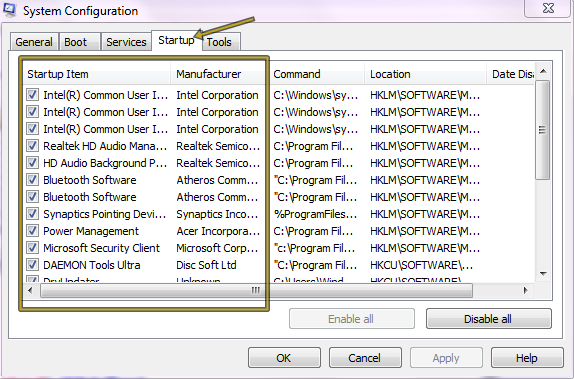Click the OK button
This screenshot has width=574, height=379.
[284, 358]
